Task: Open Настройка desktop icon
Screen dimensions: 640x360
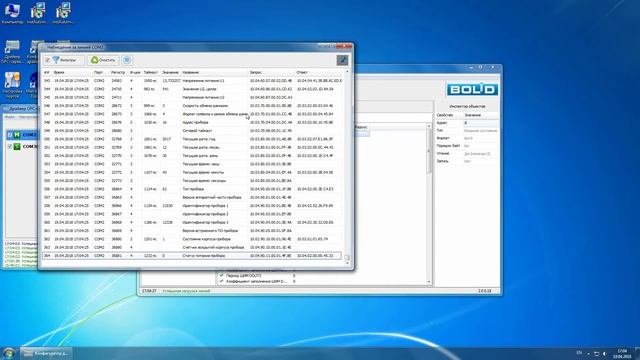Action: click(12, 85)
